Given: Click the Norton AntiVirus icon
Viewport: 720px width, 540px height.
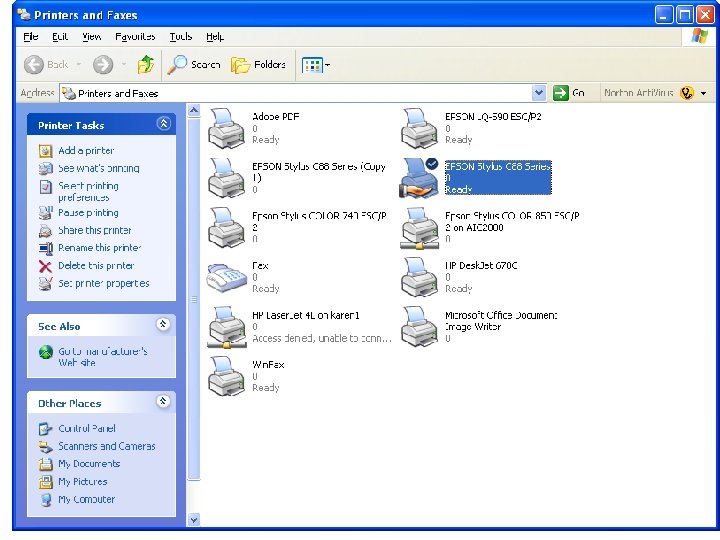Looking at the screenshot, I should 687,93.
